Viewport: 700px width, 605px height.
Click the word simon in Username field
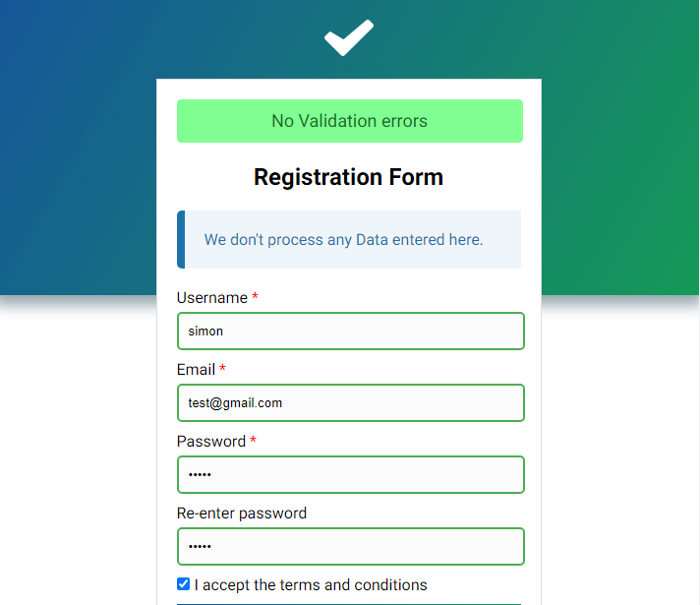pos(205,332)
